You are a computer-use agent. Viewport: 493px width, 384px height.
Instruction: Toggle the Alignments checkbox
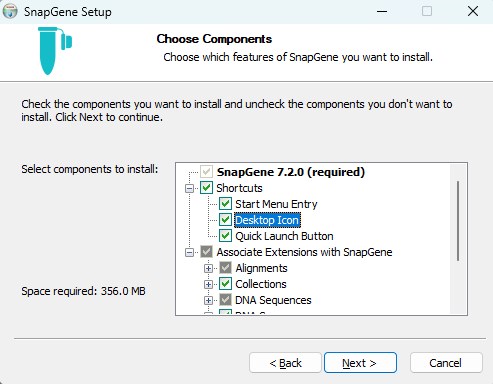(x=225, y=268)
